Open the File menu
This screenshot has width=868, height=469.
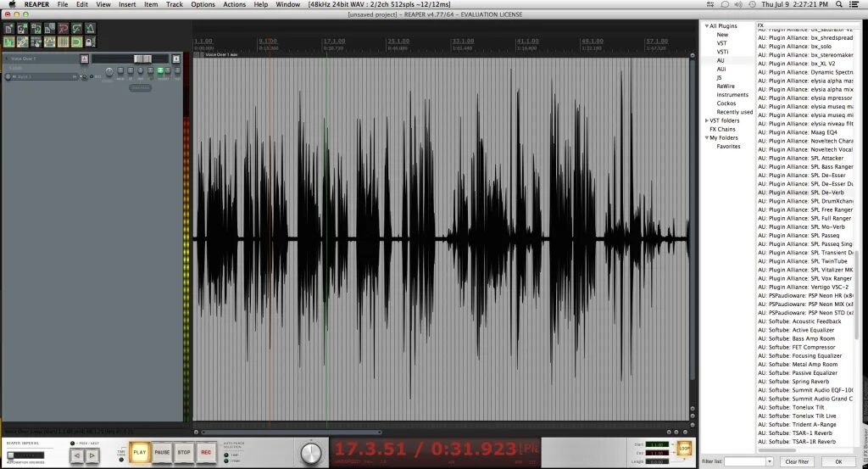click(63, 4)
